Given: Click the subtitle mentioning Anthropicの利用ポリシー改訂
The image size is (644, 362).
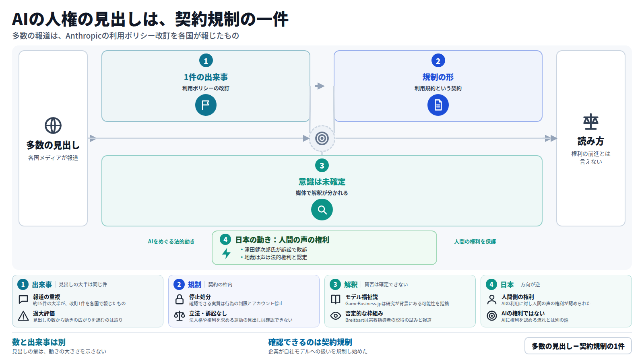Looking at the screenshot, I should pos(126,36).
